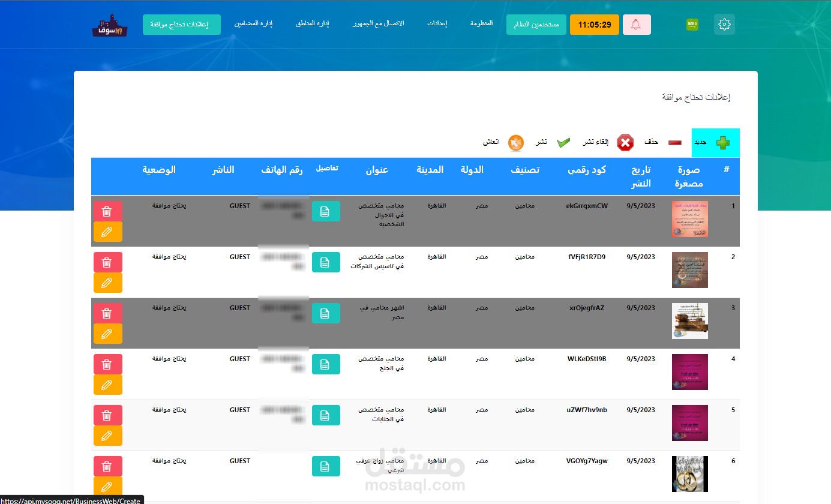
Task: Open the إعلانات تحتاج موافقة nav button
Action: coord(182,25)
